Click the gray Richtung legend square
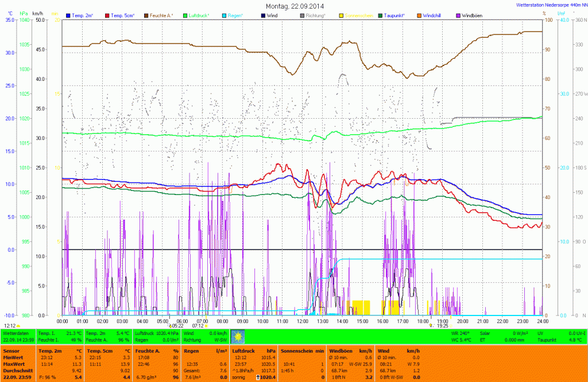Viewport: 588px width, 382px height. click(302, 15)
